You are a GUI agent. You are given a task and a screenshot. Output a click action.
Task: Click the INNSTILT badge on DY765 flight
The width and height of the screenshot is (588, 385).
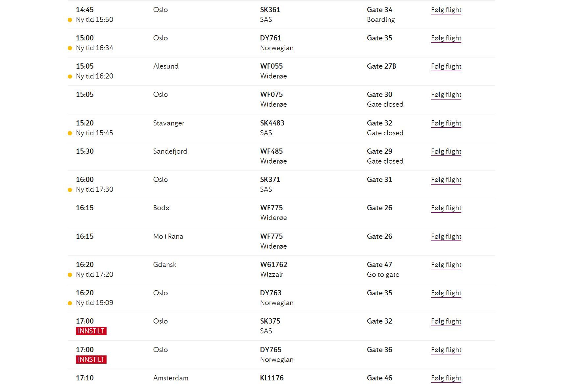pos(91,360)
